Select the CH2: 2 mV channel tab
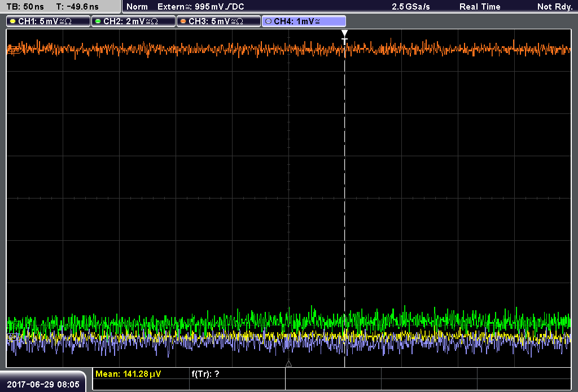This screenshot has width=578, height=392. click(x=133, y=21)
